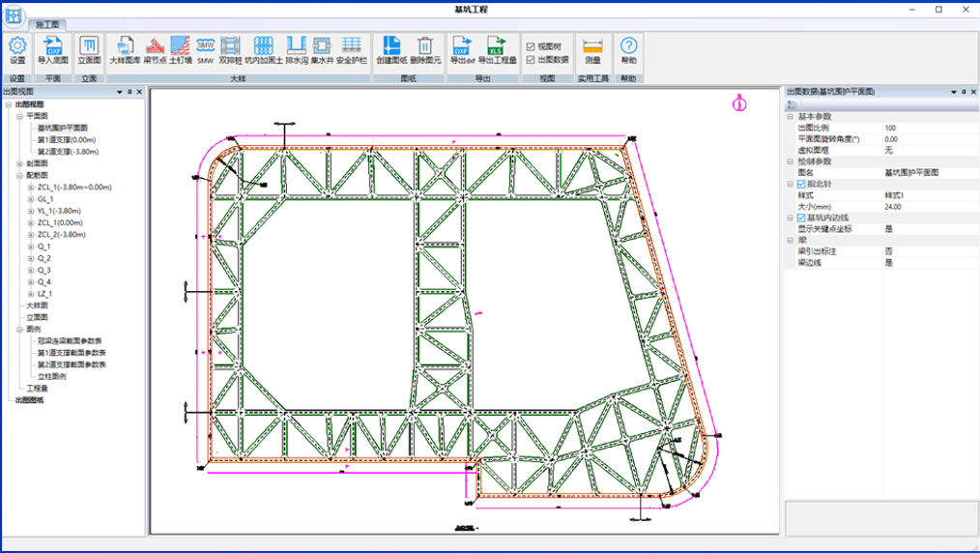The height and width of the screenshot is (553, 980).
Task: Click the 帮助 help button
Action: coord(629,46)
